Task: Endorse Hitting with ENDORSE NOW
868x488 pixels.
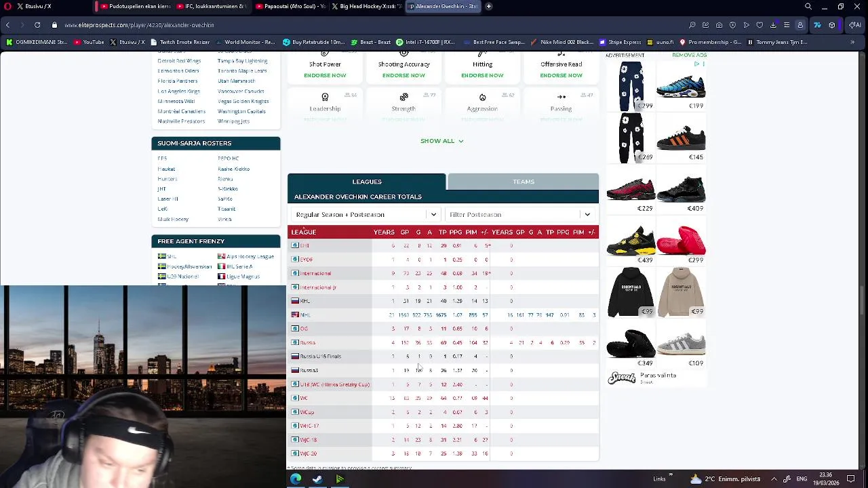Action: pyautogui.click(x=482, y=75)
